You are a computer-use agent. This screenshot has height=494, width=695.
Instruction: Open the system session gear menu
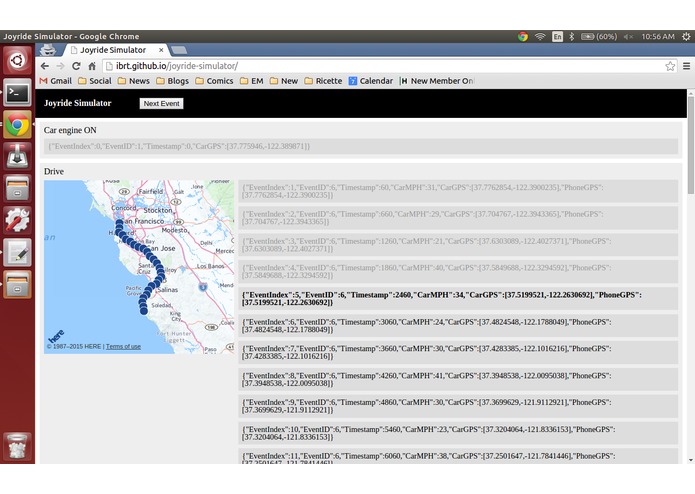click(686, 36)
